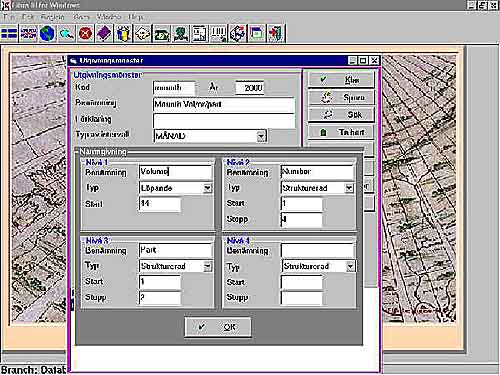The height and width of the screenshot is (375, 500).
Task: Click the Swedish flag language icon
Action: pyautogui.click(x=9, y=34)
